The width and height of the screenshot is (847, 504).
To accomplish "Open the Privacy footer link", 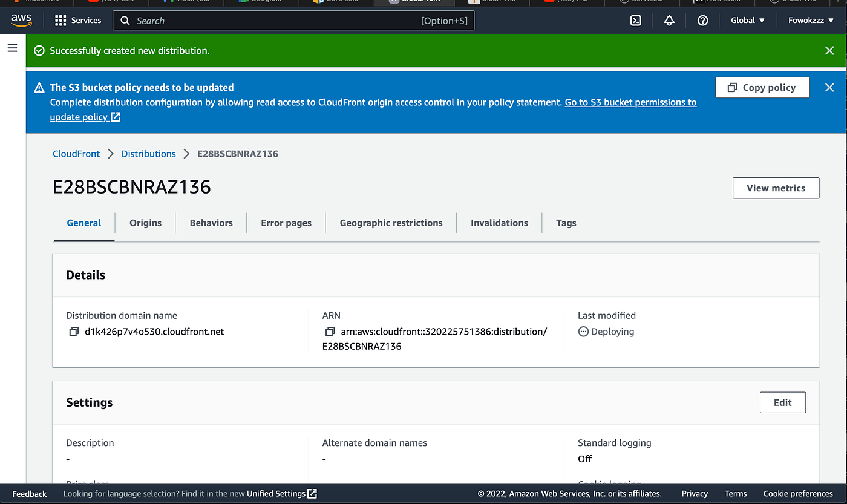I will pyautogui.click(x=695, y=494).
